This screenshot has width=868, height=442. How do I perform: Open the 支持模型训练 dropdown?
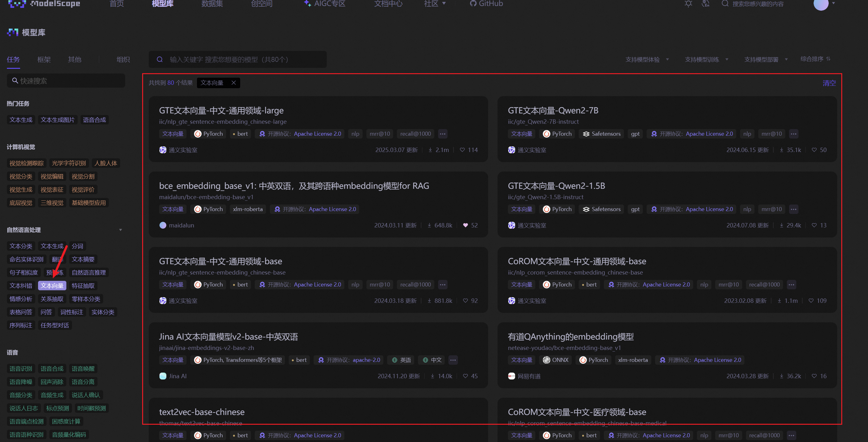[x=706, y=60]
